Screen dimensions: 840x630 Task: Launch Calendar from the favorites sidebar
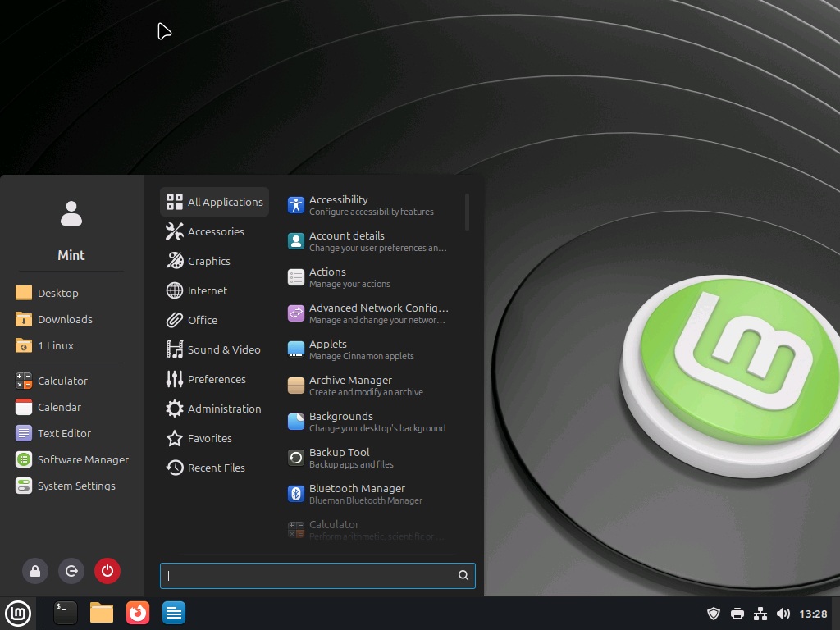[x=71, y=407]
